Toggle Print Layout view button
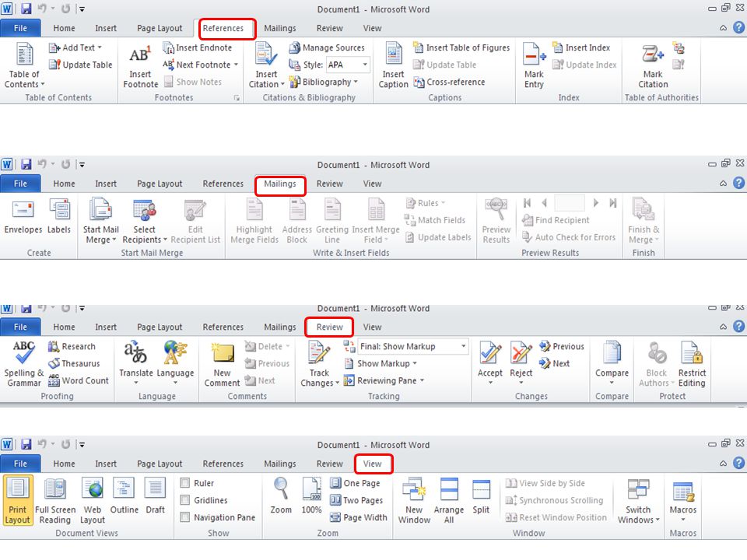The width and height of the screenshot is (747, 560). click(x=18, y=500)
